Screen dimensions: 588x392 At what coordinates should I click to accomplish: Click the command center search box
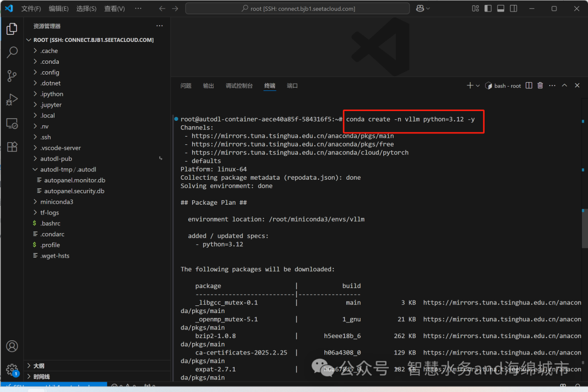tap(297, 8)
